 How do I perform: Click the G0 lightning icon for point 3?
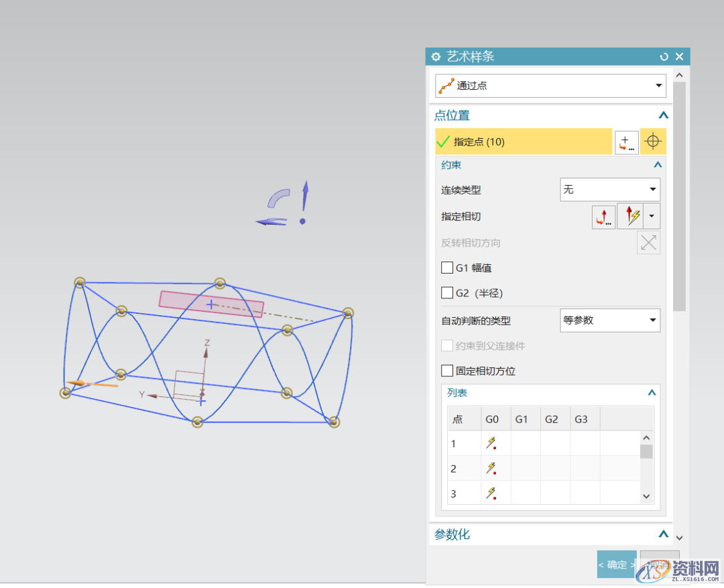493,493
